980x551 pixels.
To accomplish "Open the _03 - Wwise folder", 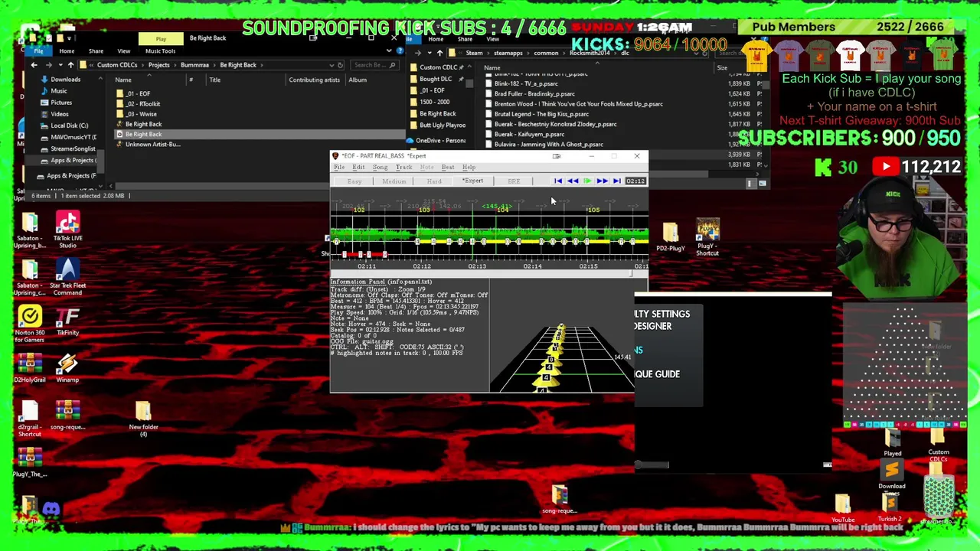I will pyautogui.click(x=142, y=114).
